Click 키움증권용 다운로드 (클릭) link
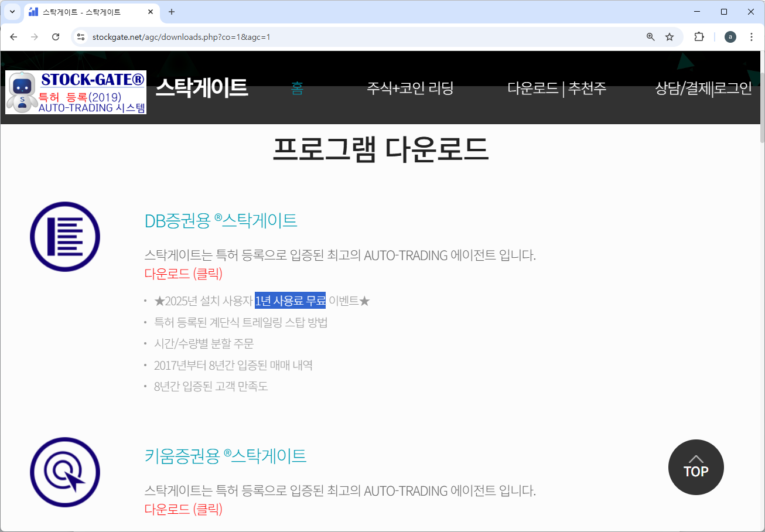Screen dimensions: 765x532 (x=183, y=509)
